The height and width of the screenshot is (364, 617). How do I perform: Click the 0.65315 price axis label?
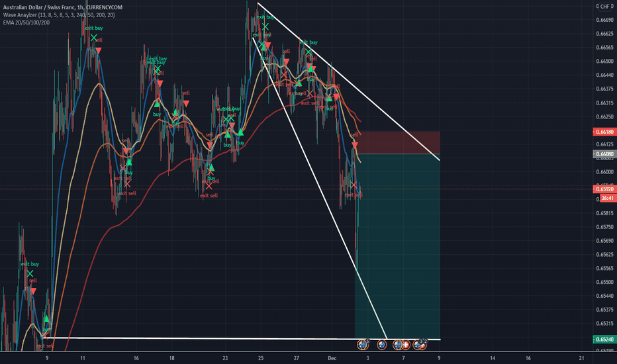tap(605, 323)
